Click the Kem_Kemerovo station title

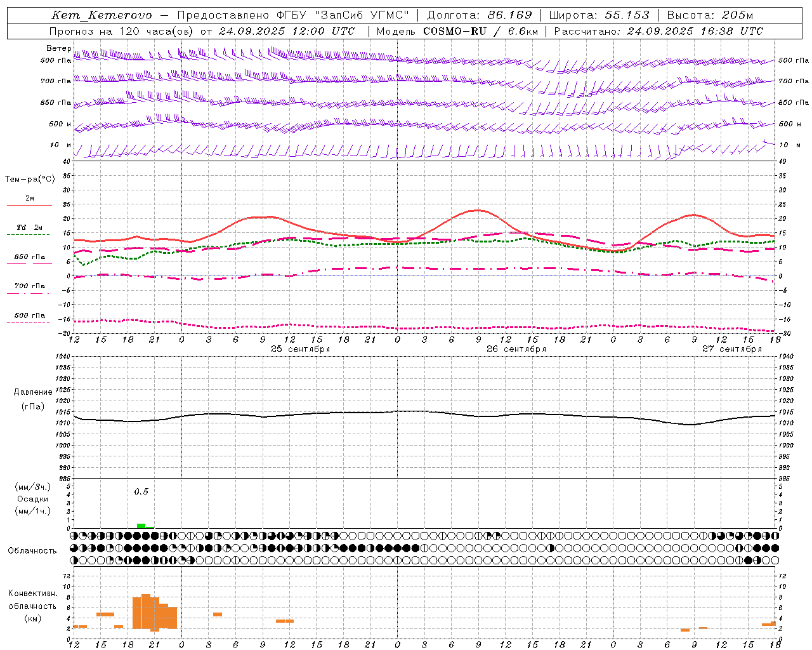102,15
